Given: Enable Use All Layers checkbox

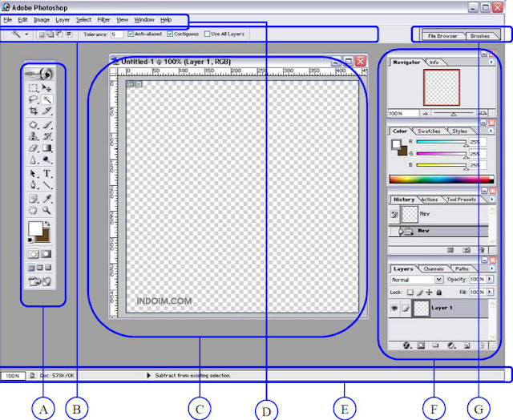Looking at the screenshot, I should point(207,34).
